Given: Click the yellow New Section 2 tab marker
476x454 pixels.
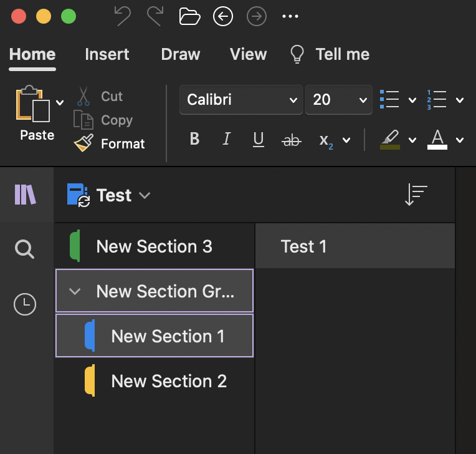Looking at the screenshot, I should [90, 380].
